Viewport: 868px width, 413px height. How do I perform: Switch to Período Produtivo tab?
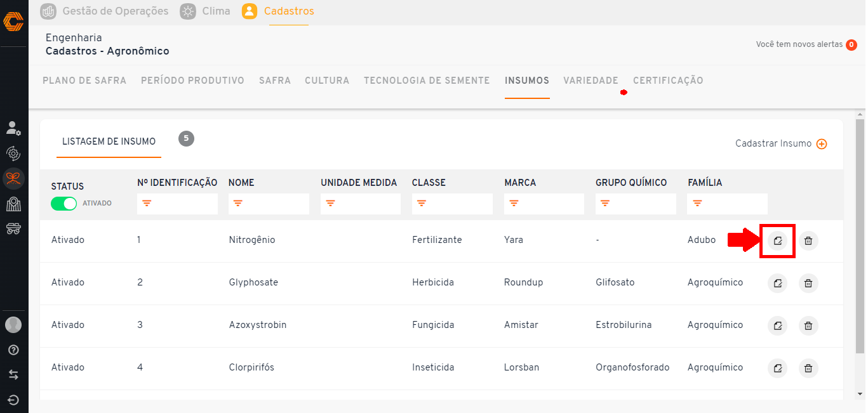(192, 81)
